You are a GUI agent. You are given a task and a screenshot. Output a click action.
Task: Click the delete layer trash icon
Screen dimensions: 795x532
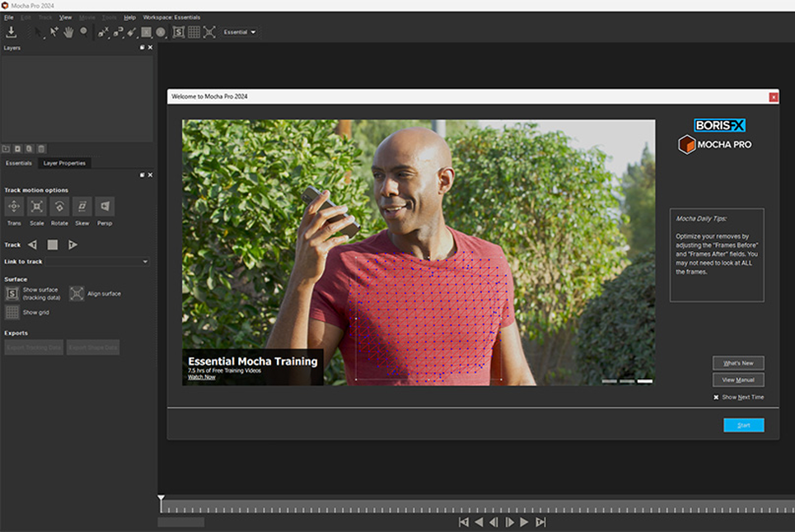pyautogui.click(x=41, y=149)
